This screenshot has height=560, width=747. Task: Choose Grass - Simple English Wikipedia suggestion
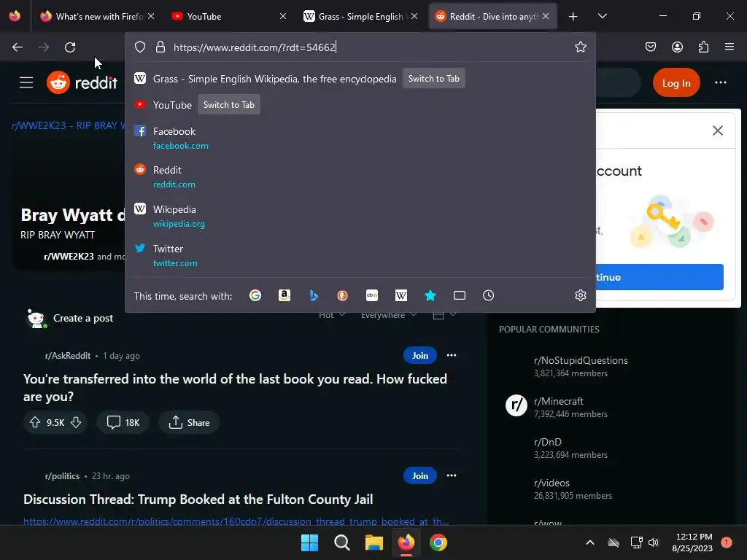click(x=274, y=79)
